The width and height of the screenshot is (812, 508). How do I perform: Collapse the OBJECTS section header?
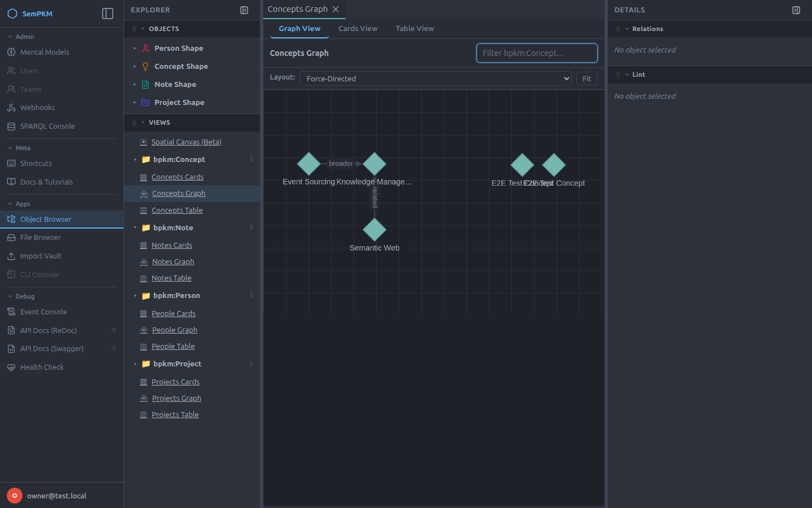pyautogui.click(x=192, y=29)
